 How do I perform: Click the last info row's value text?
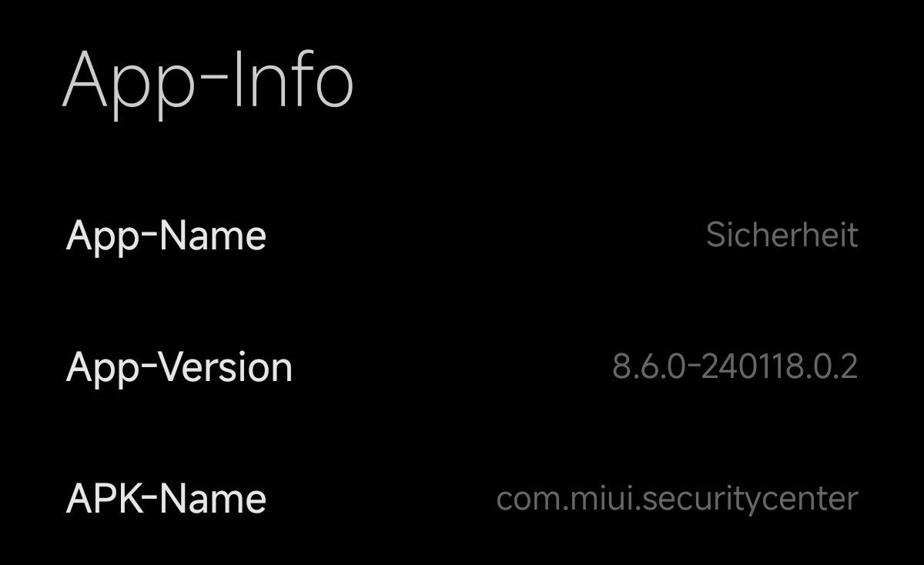click(x=677, y=499)
